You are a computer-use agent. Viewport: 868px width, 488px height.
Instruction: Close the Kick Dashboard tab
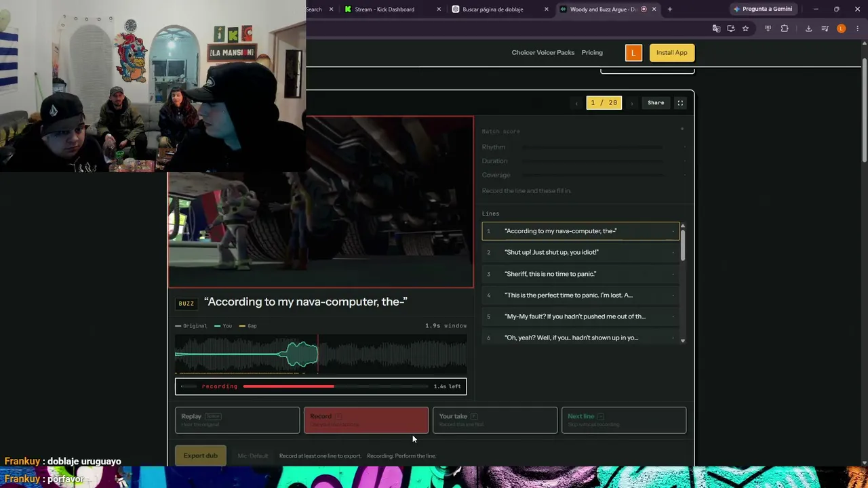tap(439, 9)
